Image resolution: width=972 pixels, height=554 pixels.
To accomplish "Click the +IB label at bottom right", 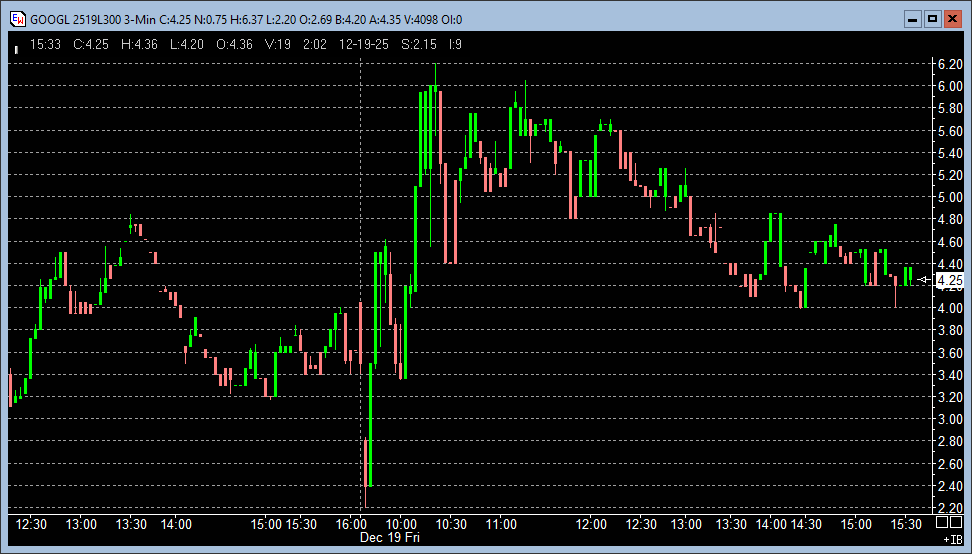I will point(952,540).
